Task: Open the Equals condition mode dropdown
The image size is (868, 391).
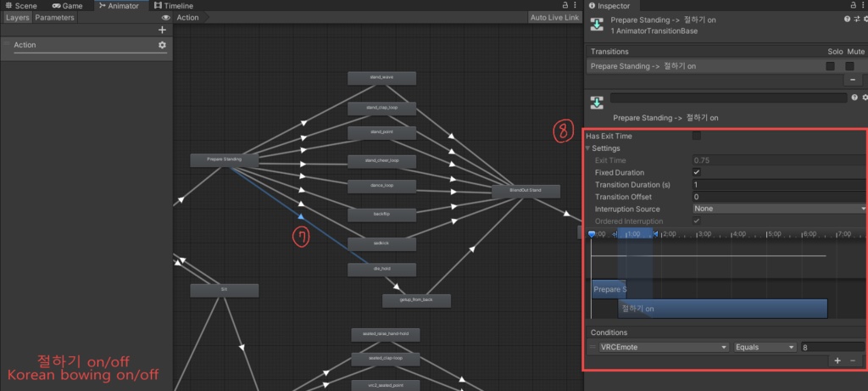Action: tap(765, 347)
